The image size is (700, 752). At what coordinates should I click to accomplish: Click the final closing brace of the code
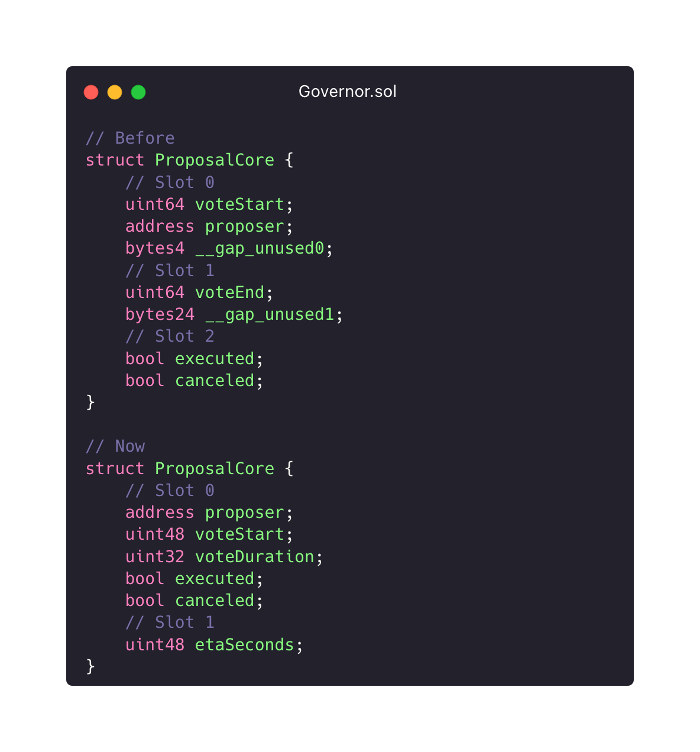[90, 666]
